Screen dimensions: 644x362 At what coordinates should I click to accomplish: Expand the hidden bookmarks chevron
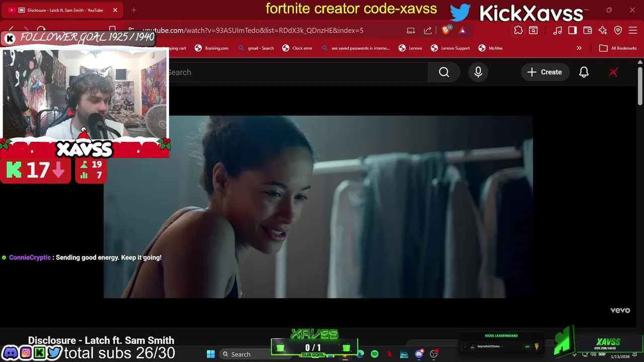579,48
